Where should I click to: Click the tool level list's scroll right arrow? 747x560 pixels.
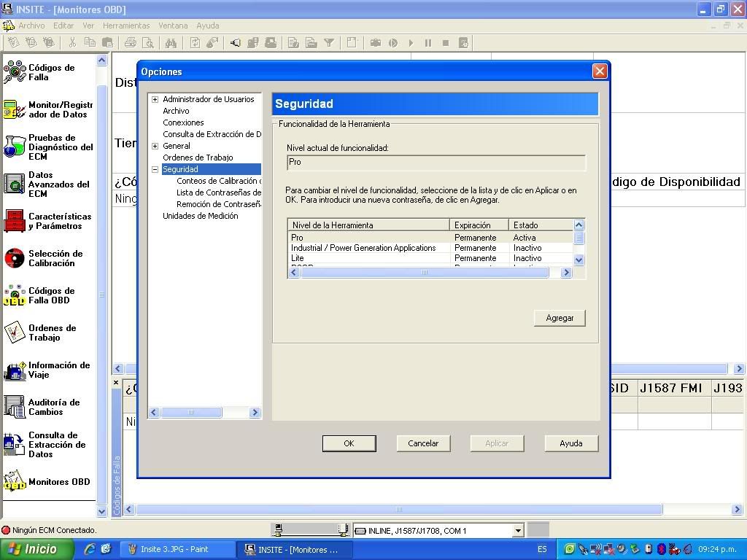pyautogui.click(x=566, y=273)
